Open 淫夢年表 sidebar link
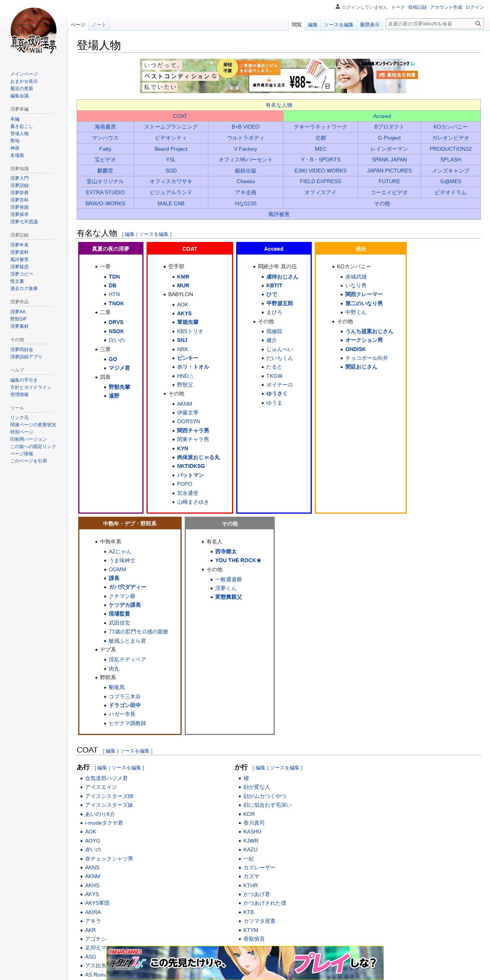This screenshot has height=980, width=490. click(19, 245)
